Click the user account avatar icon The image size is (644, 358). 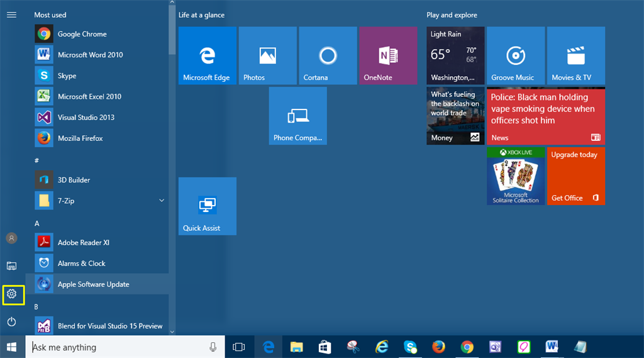[11, 238]
